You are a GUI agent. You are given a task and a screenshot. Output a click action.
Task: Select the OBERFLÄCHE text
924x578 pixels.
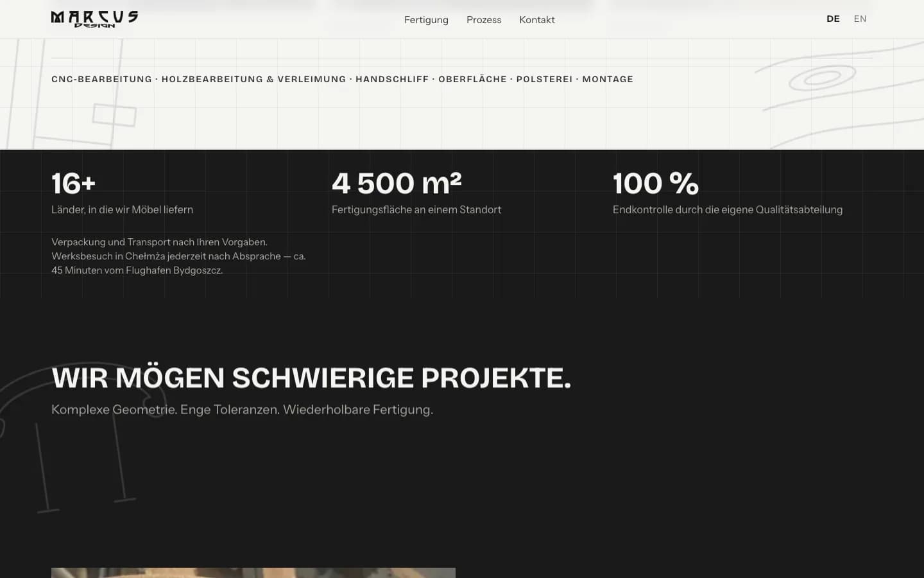tap(472, 79)
